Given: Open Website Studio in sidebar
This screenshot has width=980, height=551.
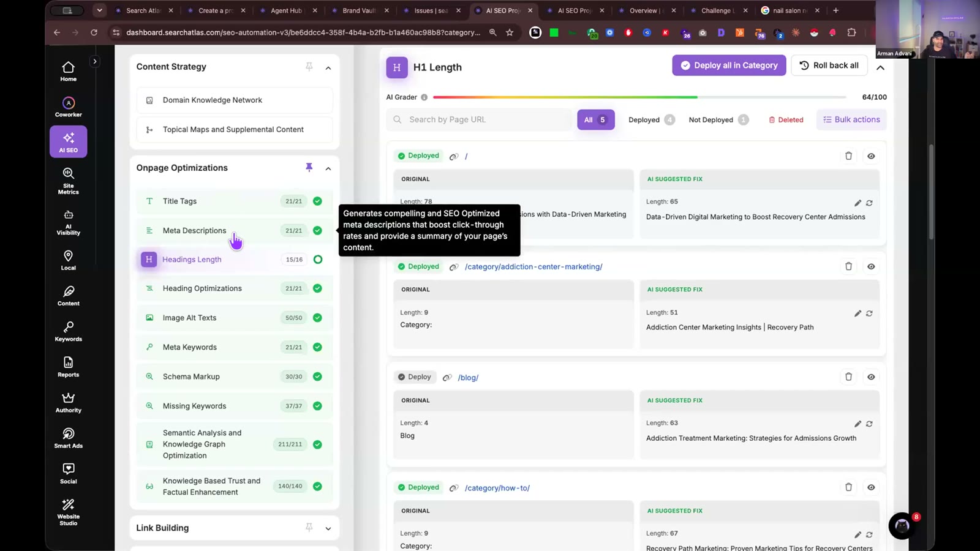Looking at the screenshot, I should point(68,511).
